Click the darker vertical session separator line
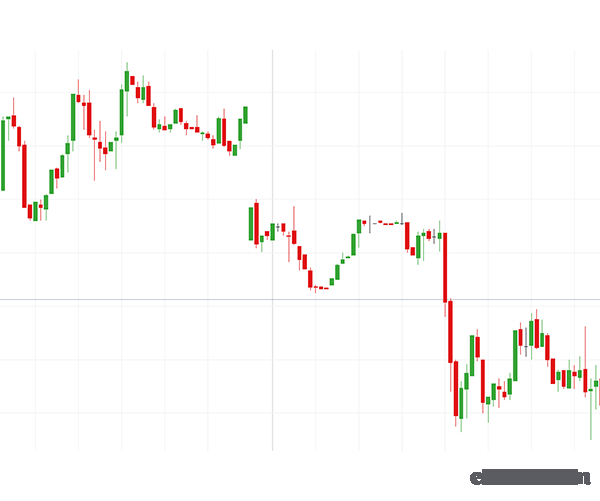Viewport: 600px width, 501px height. pyautogui.click(x=272, y=250)
